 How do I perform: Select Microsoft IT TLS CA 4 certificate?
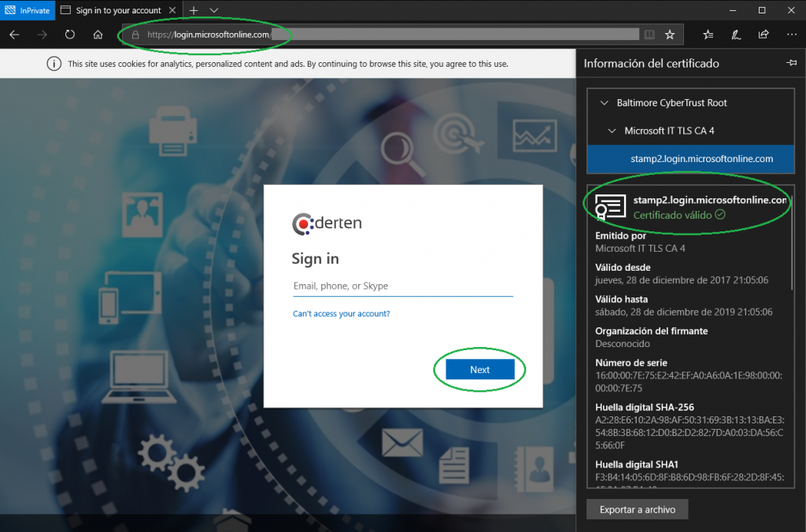click(669, 131)
